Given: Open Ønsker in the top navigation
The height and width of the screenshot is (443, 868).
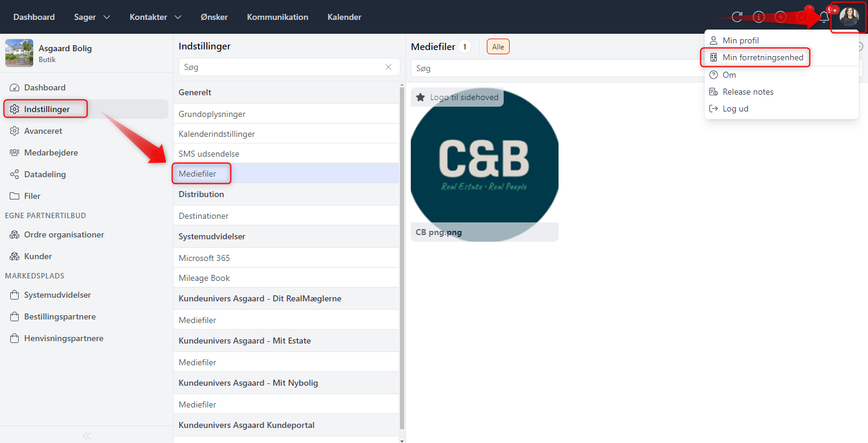Looking at the screenshot, I should pyautogui.click(x=214, y=17).
